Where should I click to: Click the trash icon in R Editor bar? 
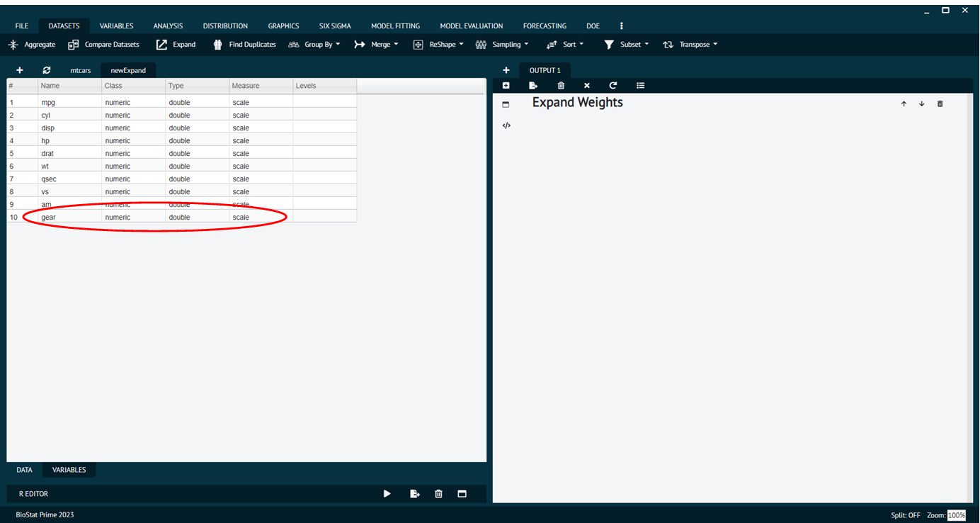click(438, 494)
